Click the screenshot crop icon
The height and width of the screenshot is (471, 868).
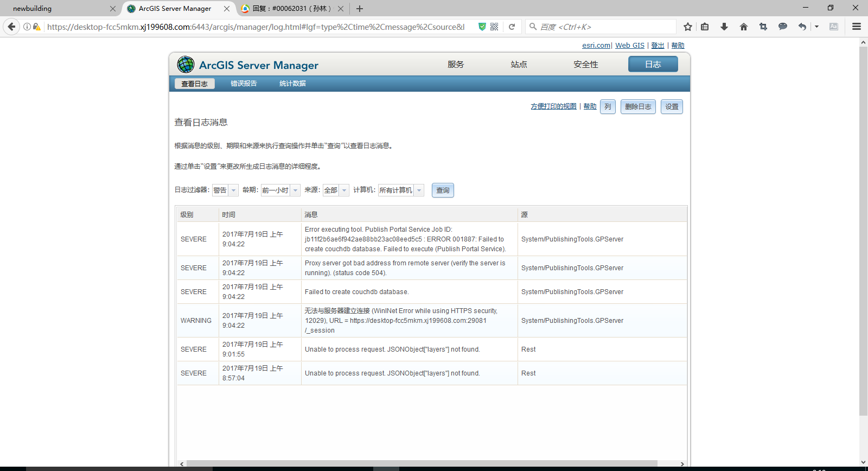pyautogui.click(x=763, y=27)
